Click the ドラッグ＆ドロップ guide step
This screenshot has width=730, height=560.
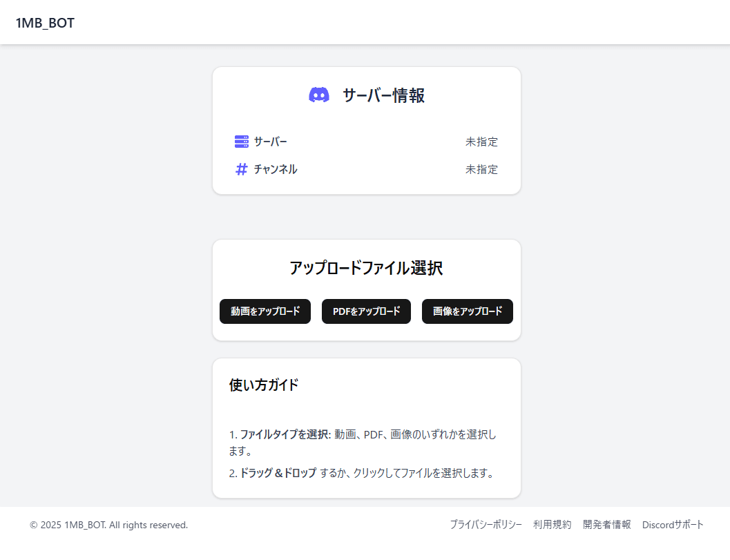[x=367, y=474]
